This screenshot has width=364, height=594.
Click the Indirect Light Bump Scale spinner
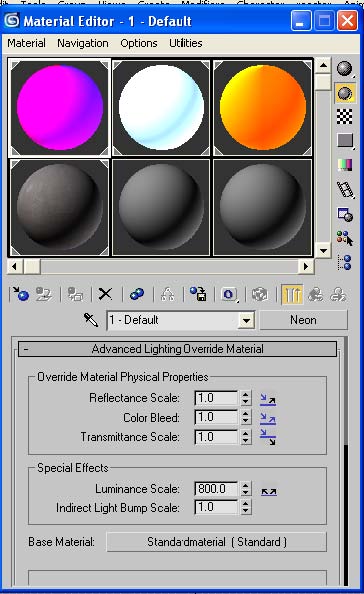pyautogui.click(x=246, y=507)
